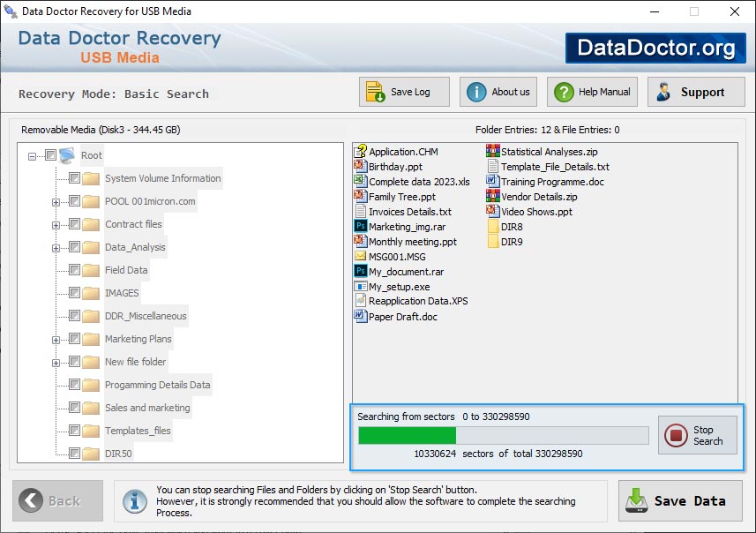
Task: Toggle the Sales and marketing checkbox
Action: click(x=74, y=407)
